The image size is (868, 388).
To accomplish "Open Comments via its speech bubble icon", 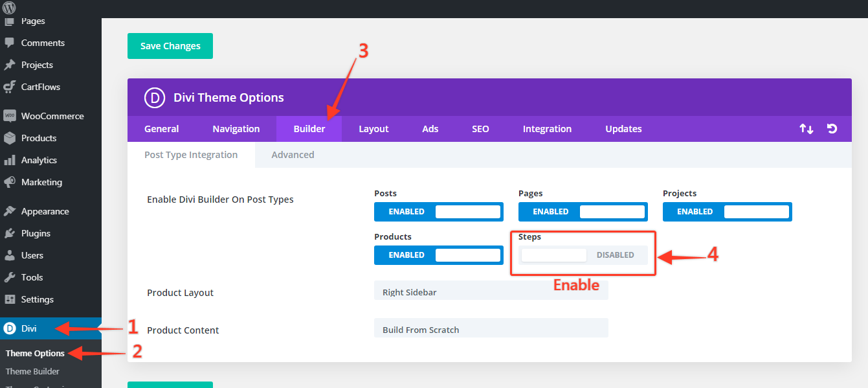I will click(10, 43).
